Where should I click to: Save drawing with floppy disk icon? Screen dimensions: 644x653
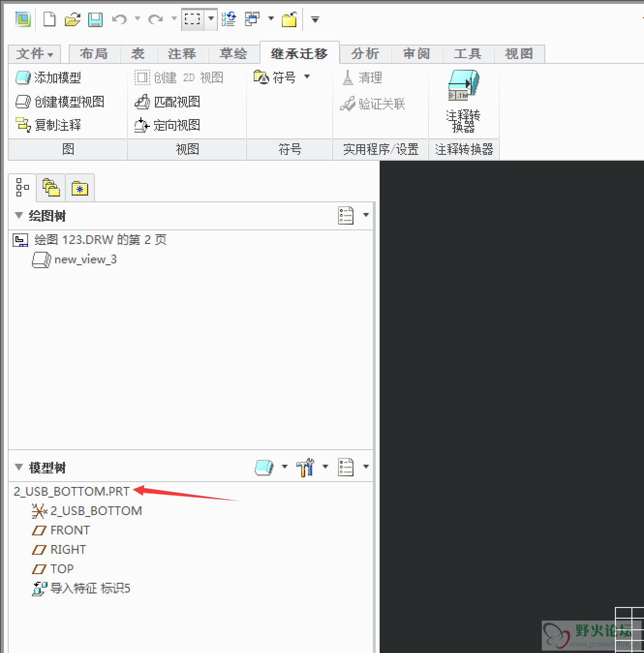tap(95, 20)
